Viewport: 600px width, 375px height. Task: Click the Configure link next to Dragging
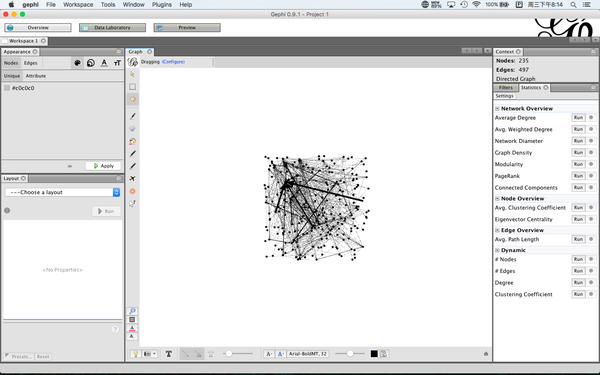coord(173,62)
